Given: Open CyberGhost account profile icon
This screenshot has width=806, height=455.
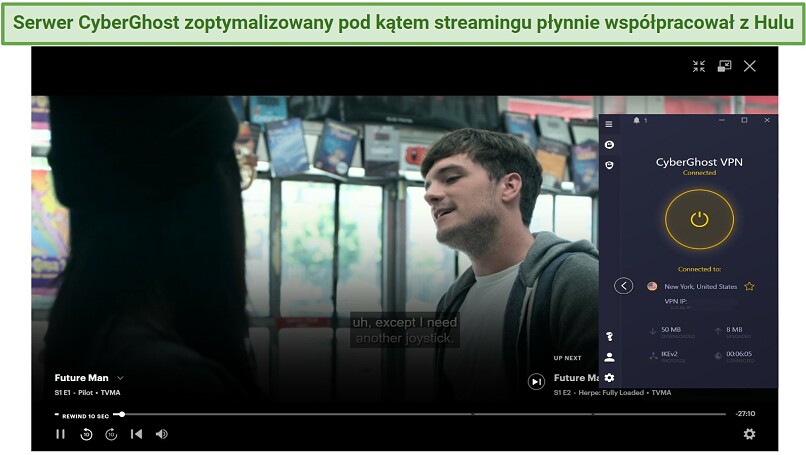Looking at the screenshot, I should tap(609, 357).
